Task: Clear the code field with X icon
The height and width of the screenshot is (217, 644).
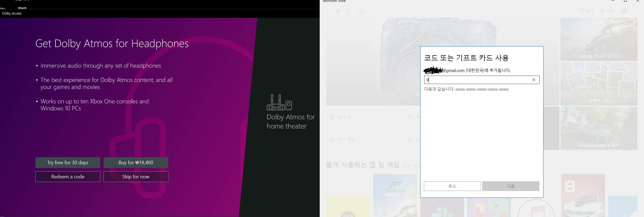Action: (534, 80)
